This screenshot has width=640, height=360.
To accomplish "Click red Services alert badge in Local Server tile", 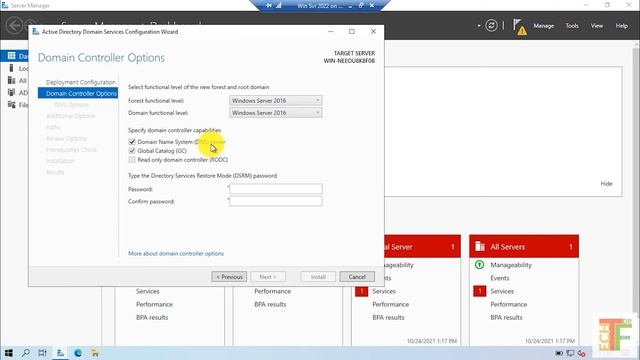I will (x=361, y=291).
